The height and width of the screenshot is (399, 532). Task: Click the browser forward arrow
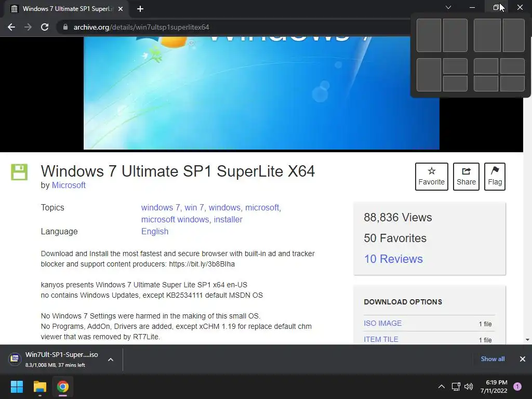[28, 27]
